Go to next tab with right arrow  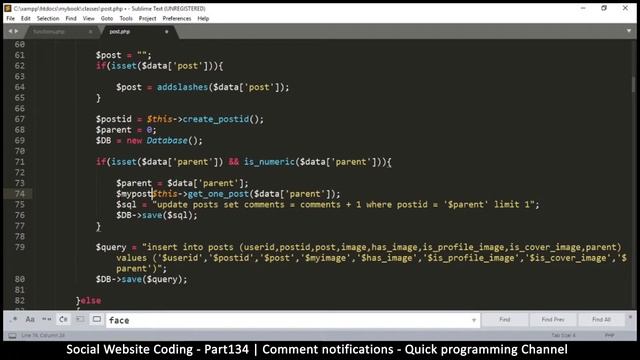[x=16, y=31]
